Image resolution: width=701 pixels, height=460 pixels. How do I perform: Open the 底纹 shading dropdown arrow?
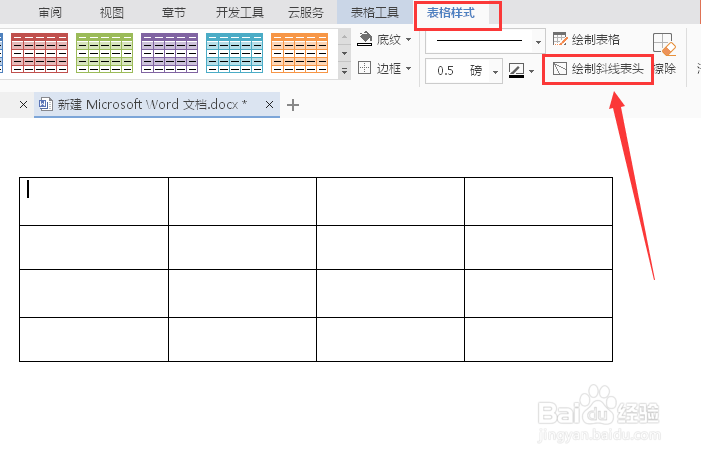(408, 40)
